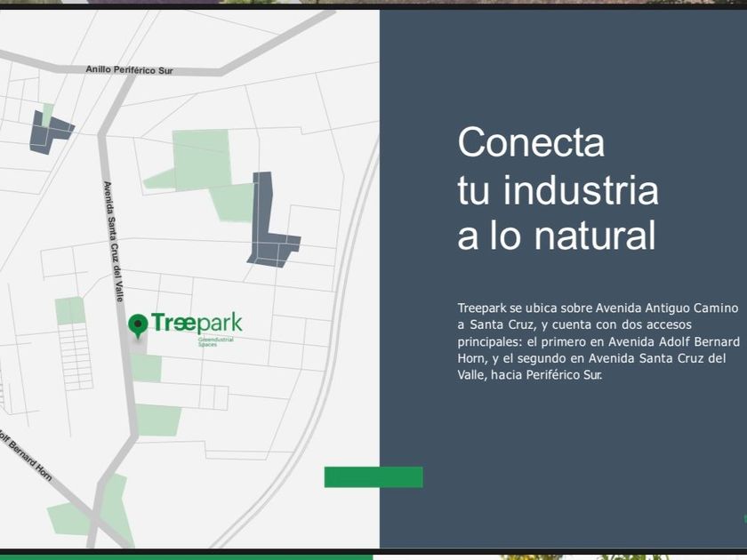Select the 'Anillo Periférico Sur' road label
This screenshot has height=560, width=747.
click(x=129, y=70)
